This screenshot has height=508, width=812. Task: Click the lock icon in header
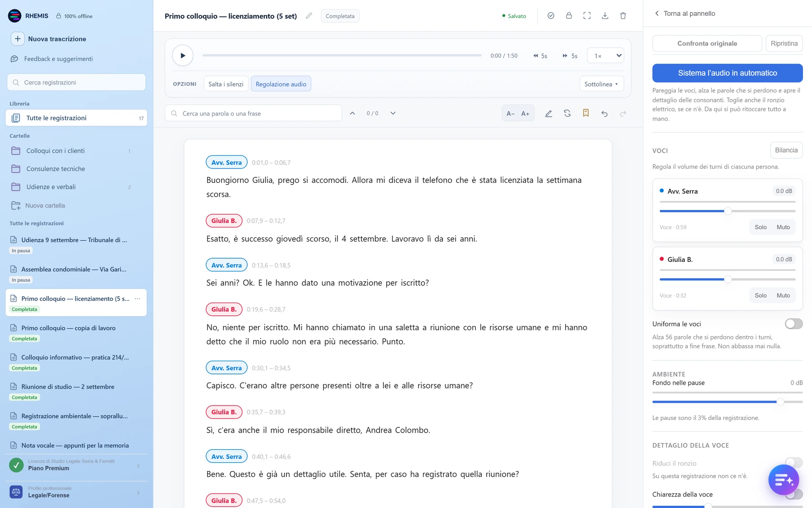click(569, 16)
